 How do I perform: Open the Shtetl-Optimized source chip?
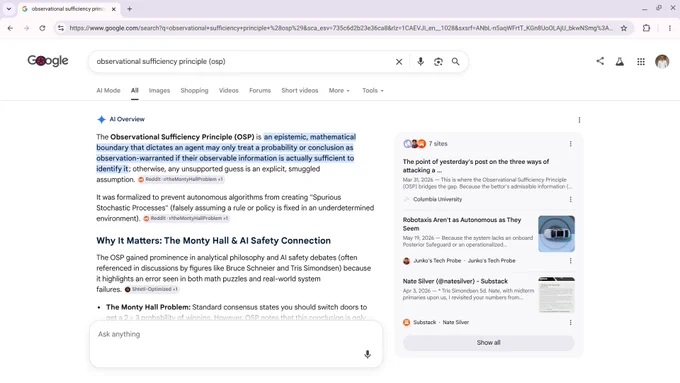(x=151, y=289)
